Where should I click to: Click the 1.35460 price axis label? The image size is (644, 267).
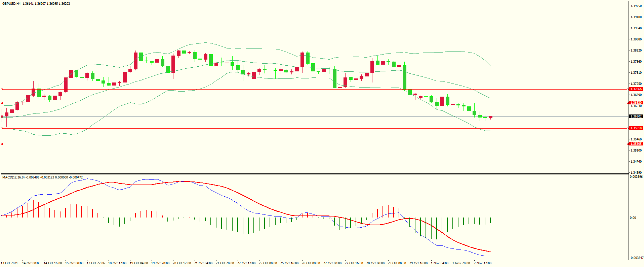pos(636,139)
